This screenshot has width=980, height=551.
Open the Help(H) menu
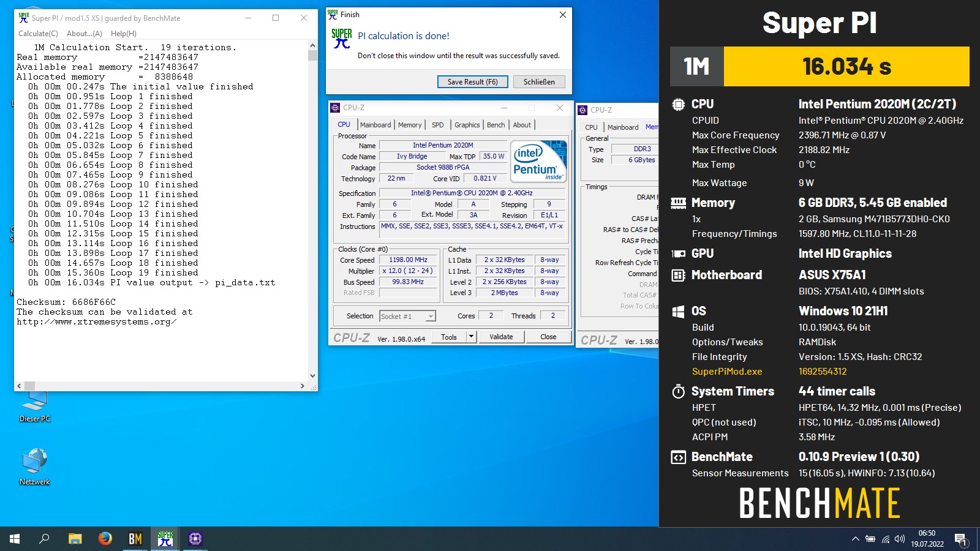coord(124,34)
